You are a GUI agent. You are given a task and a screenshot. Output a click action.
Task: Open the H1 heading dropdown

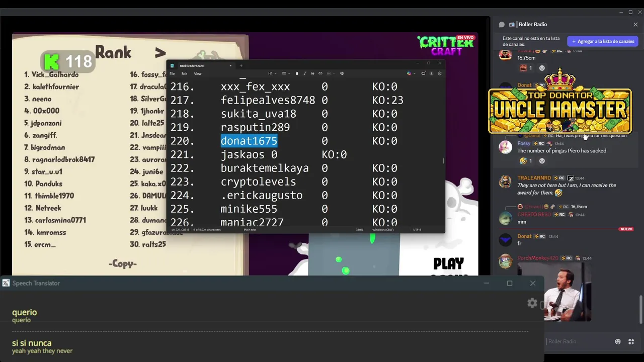pyautogui.click(x=273, y=73)
